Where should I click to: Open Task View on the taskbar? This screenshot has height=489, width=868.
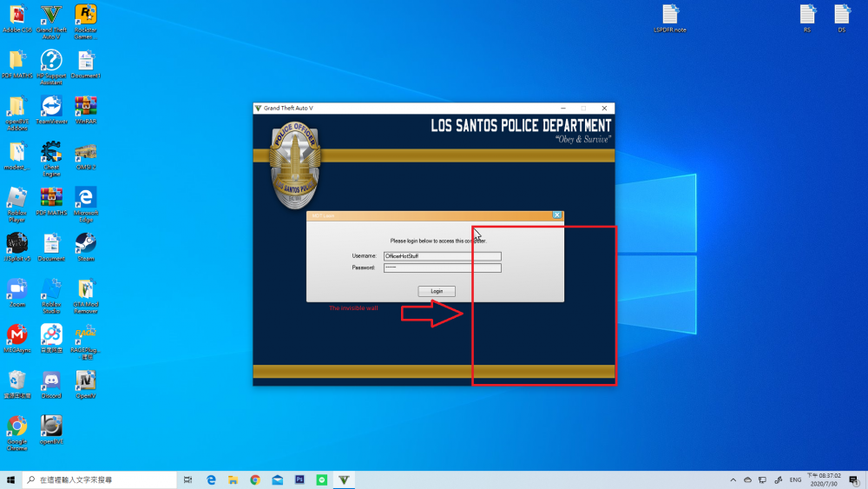188,480
